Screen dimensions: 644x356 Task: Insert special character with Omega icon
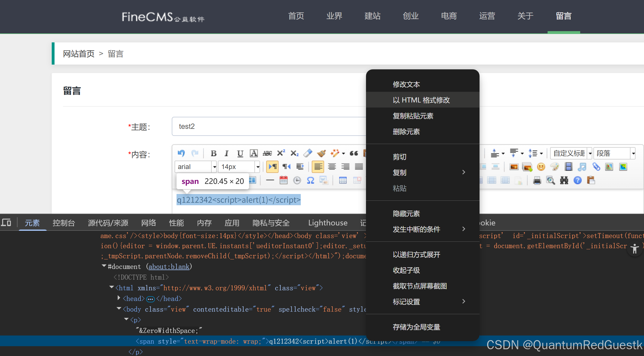pos(310,180)
